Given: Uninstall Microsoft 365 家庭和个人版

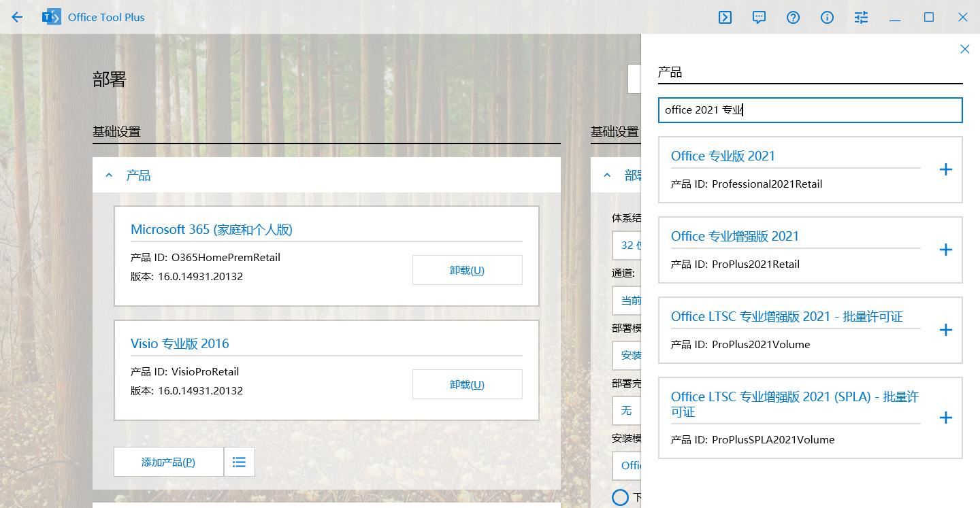Looking at the screenshot, I should [467, 270].
